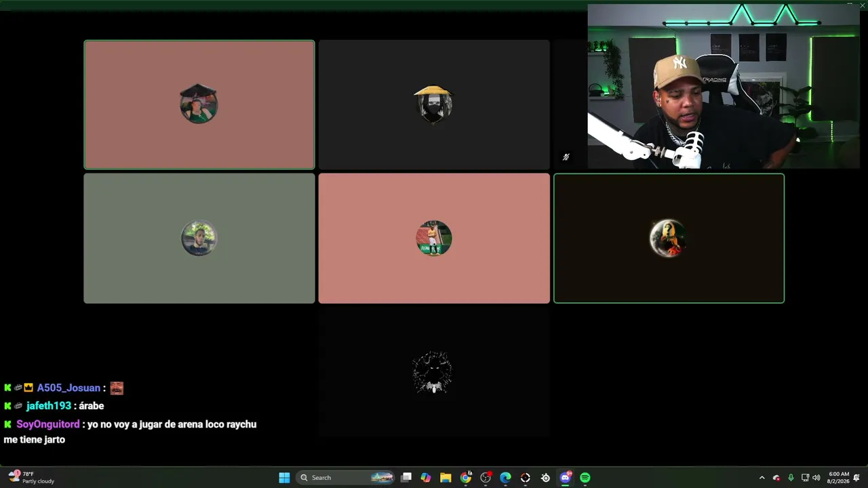Click the taskbar Search box
Image resolution: width=868 pixels, height=488 pixels.
coord(346,478)
